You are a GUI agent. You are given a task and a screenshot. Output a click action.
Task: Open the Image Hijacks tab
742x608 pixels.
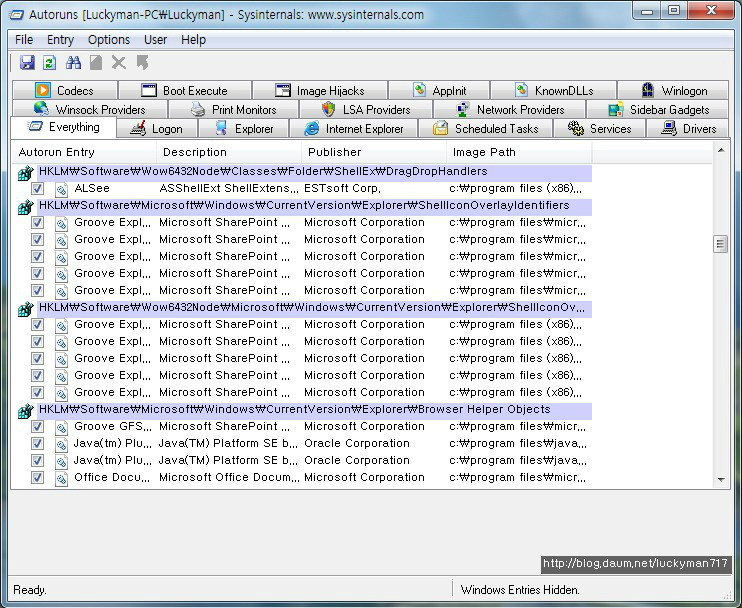click(x=320, y=90)
